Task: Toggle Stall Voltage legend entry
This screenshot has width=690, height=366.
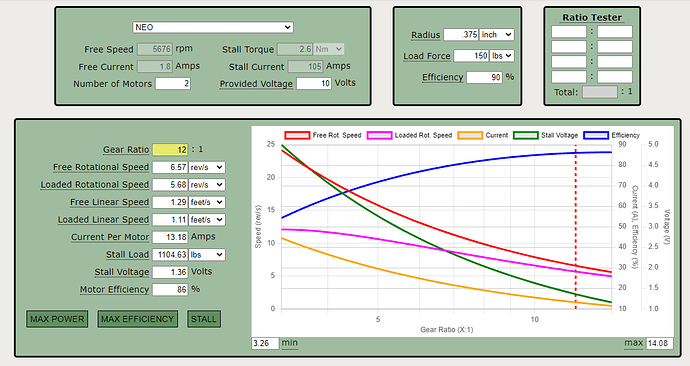Action: pyautogui.click(x=526, y=135)
